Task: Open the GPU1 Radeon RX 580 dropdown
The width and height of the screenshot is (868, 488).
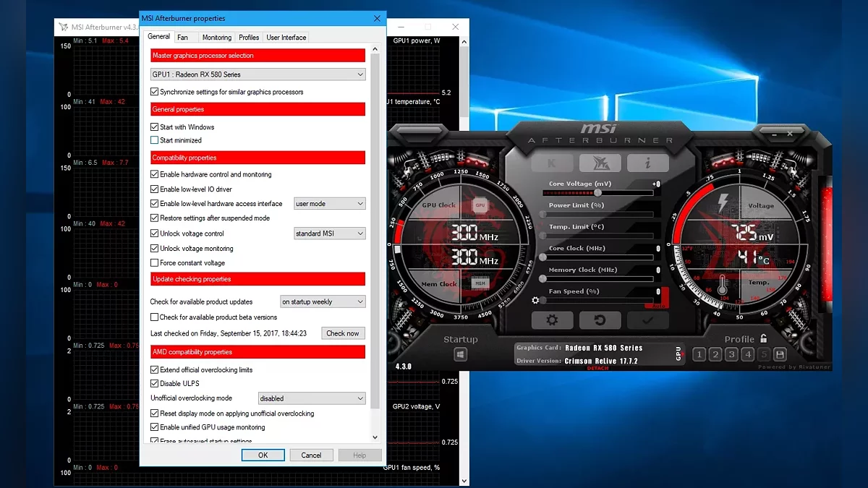Action: click(258, 74)
